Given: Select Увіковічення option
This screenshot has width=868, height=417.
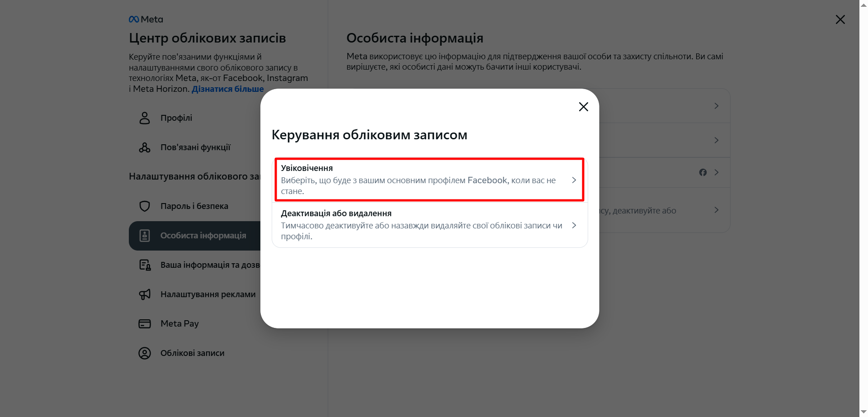Looking at the screenshot, I should 418,180.
